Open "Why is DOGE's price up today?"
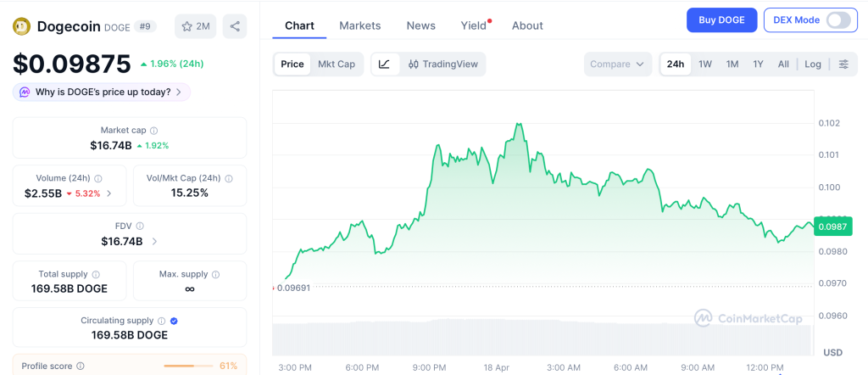868x375 pixels. pyautogui.click(x=101, y=92)
